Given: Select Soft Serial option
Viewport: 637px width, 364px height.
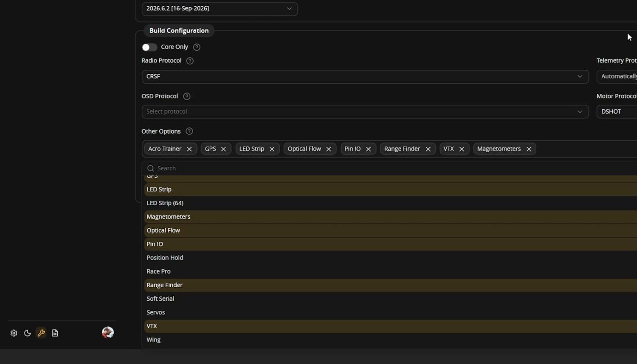Looking at the screenshot, I should [x=391, y=299].
